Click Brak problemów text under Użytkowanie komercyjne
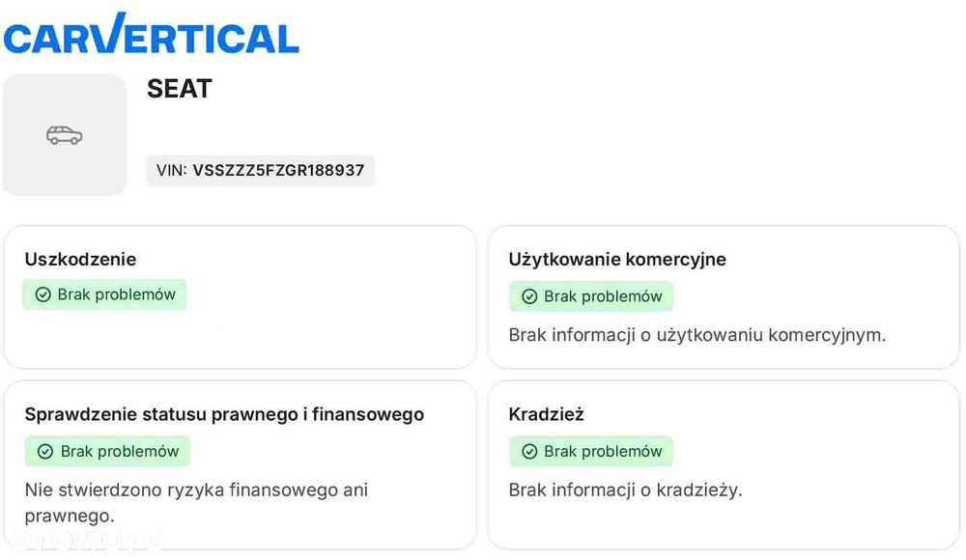Image resolution: width=966 pixels, height=560 pixels. pyautogui.click(x=603, y=296)
